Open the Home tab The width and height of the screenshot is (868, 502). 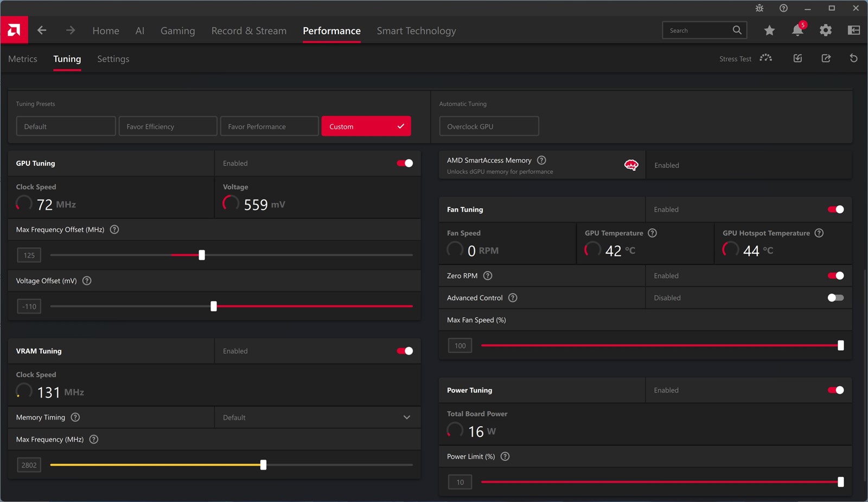(106, 31)
